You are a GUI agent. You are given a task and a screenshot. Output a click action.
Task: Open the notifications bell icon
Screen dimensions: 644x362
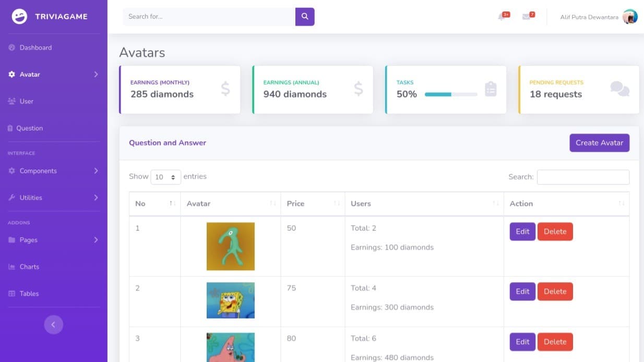pos(502,16)
